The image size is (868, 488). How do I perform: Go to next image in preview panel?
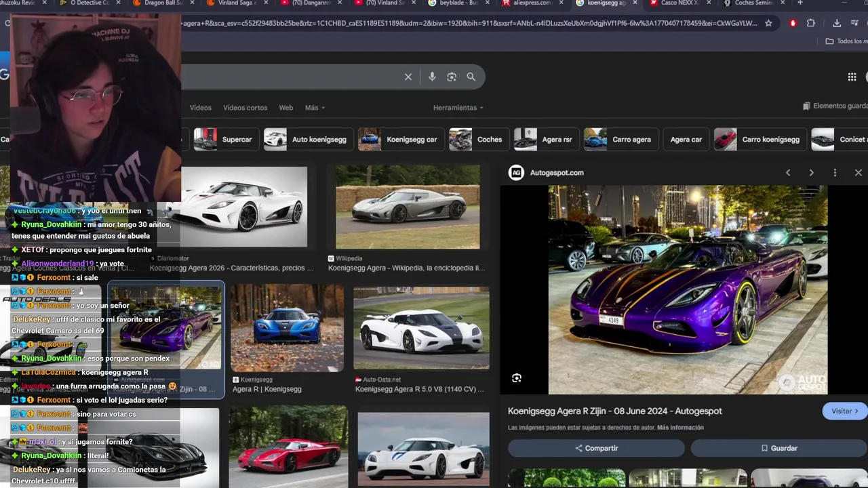point(811,173)
